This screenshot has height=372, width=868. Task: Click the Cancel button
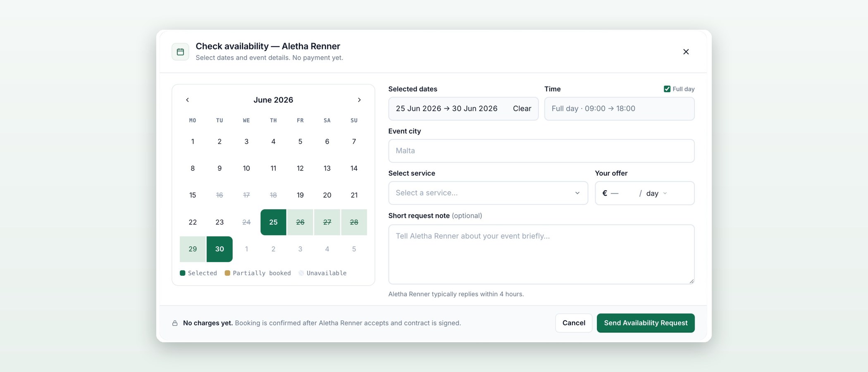coord(574,323)
